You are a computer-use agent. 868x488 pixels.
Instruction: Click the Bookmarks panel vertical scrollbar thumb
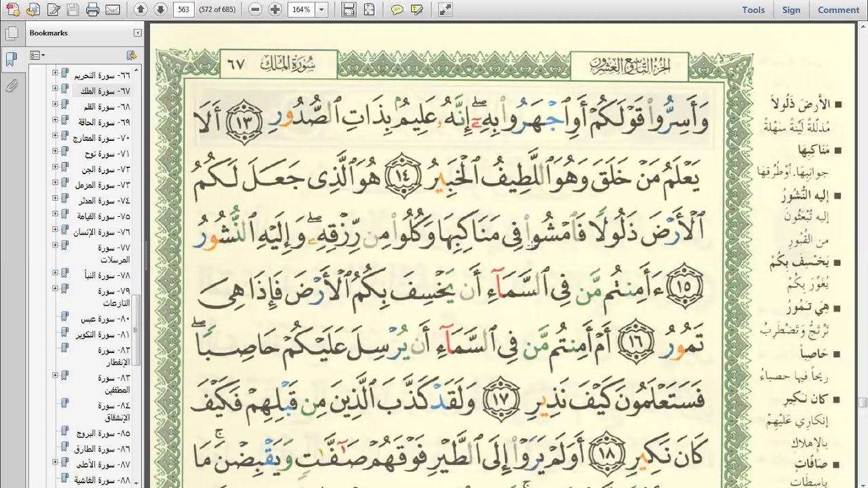tap(136, 330)
